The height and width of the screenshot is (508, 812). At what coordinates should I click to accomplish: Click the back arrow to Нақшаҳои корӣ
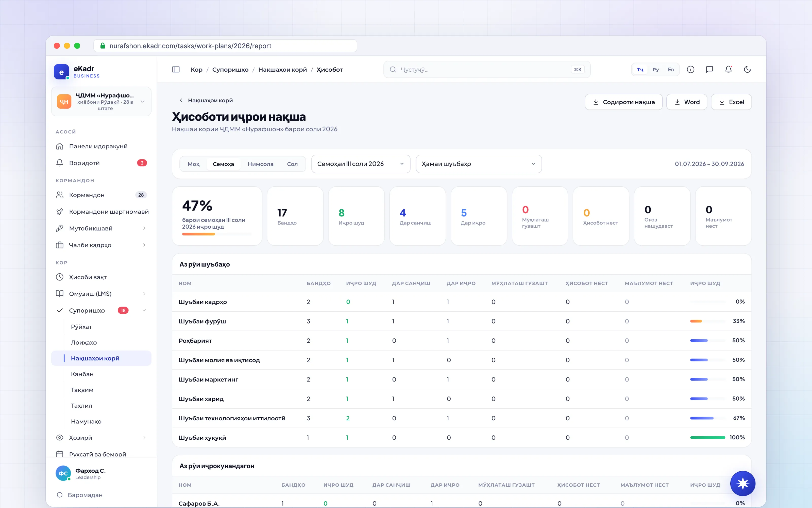[181, 101]
